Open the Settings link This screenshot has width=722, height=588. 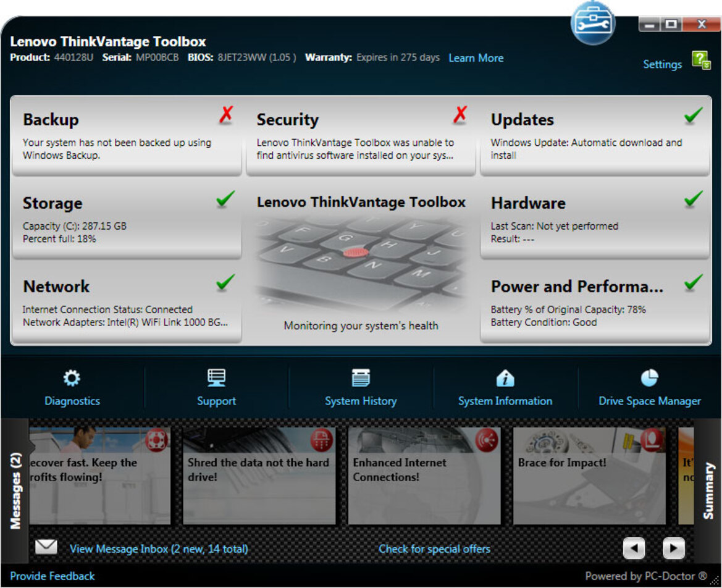click(662, 64)
